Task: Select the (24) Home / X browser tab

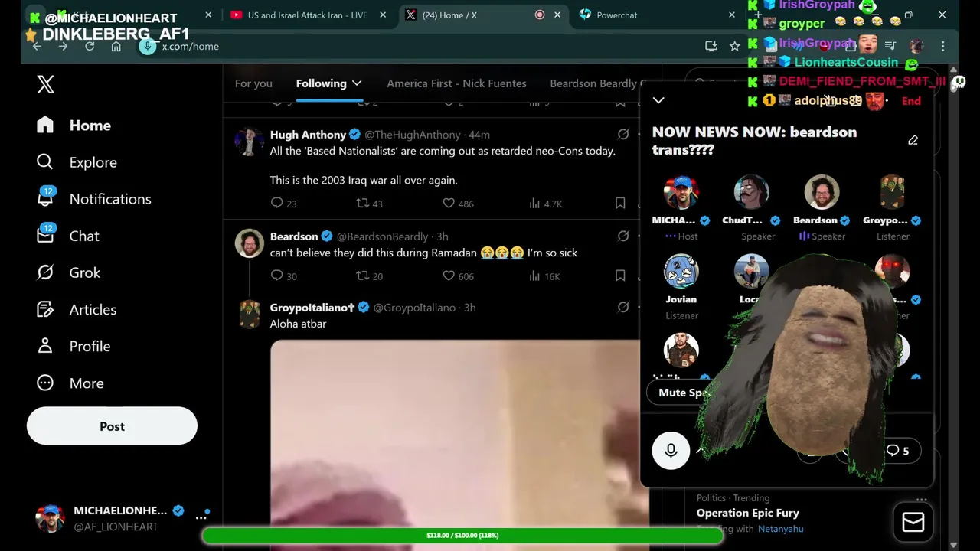Action: click(x=481, y=15)
